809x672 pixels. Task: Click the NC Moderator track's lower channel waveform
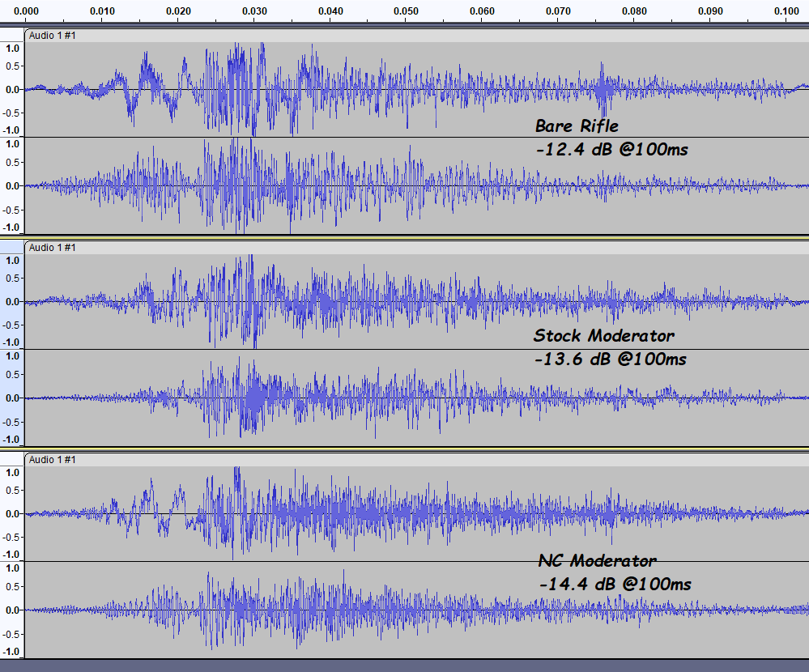416,610
